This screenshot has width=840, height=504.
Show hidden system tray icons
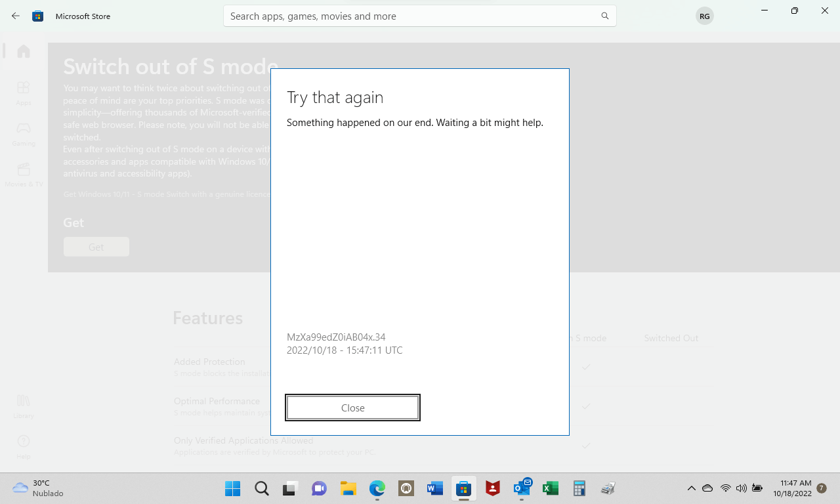point(691,488)
